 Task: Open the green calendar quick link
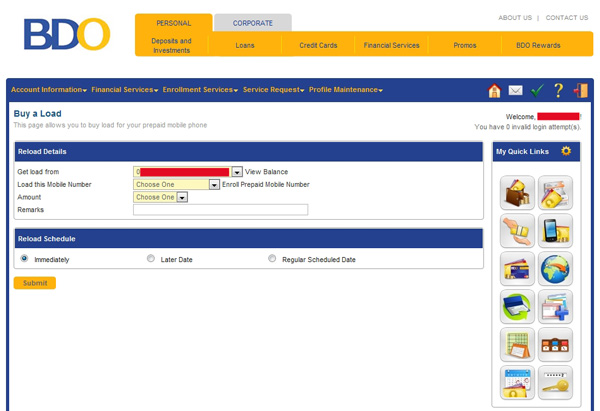tap(517, 344)
